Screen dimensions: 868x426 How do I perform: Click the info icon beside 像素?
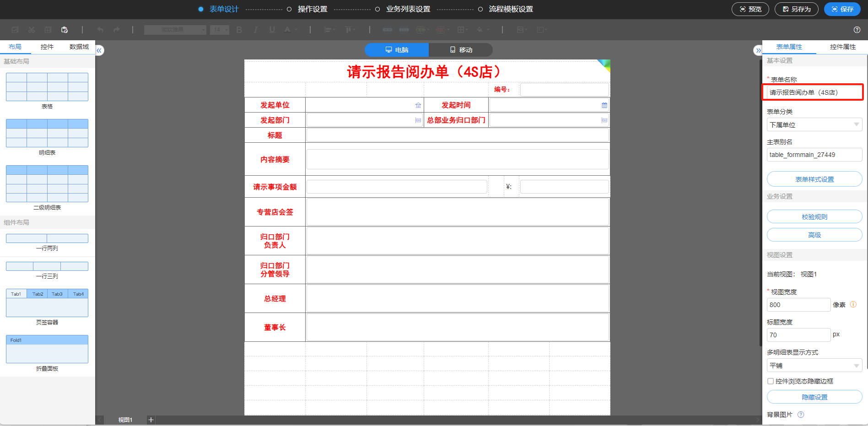tap(853, 305)
